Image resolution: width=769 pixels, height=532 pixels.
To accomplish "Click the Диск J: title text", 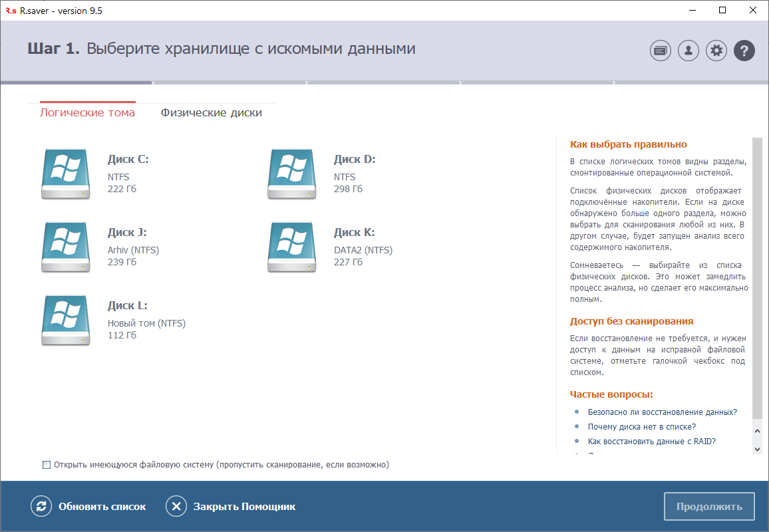I will tap(127, 232).
